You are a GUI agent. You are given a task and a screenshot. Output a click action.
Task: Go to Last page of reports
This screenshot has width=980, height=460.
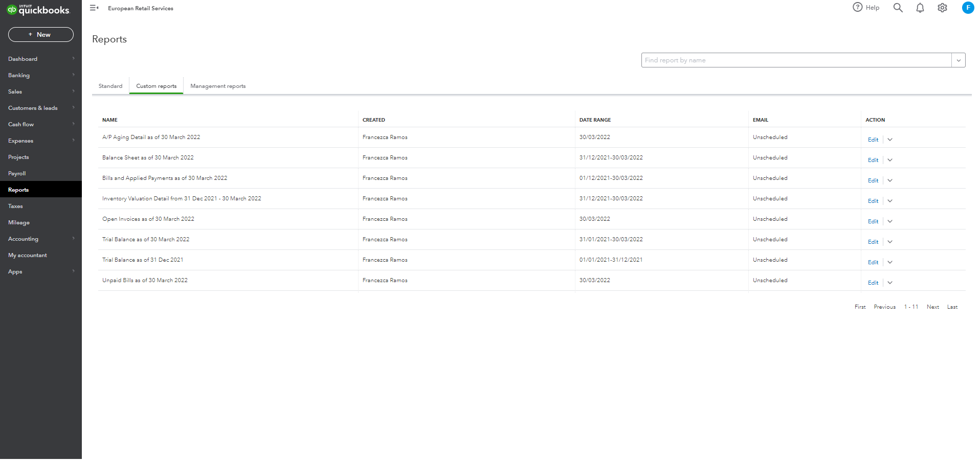(x=952, y=307)
